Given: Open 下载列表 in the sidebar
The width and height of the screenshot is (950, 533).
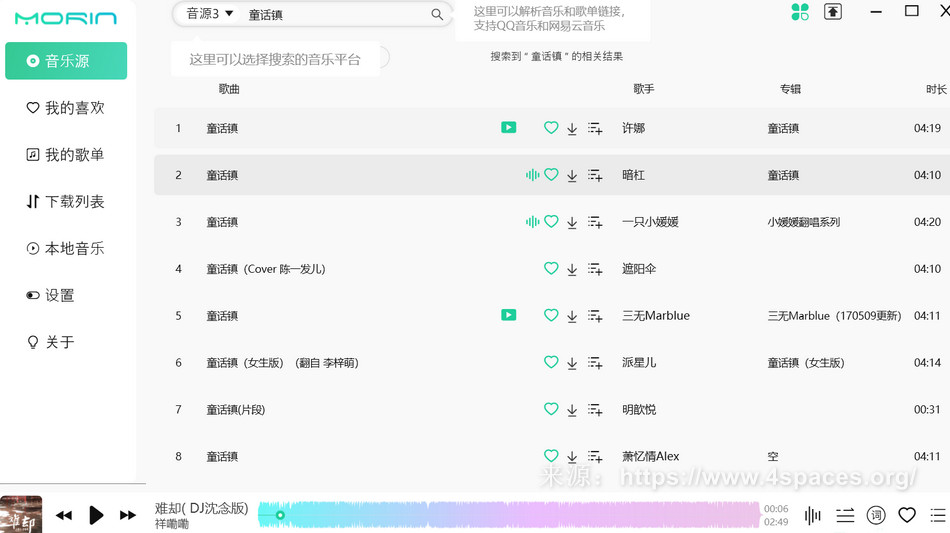Looking at the screenshot, I should pyautogui.click(x=66, y=202).
